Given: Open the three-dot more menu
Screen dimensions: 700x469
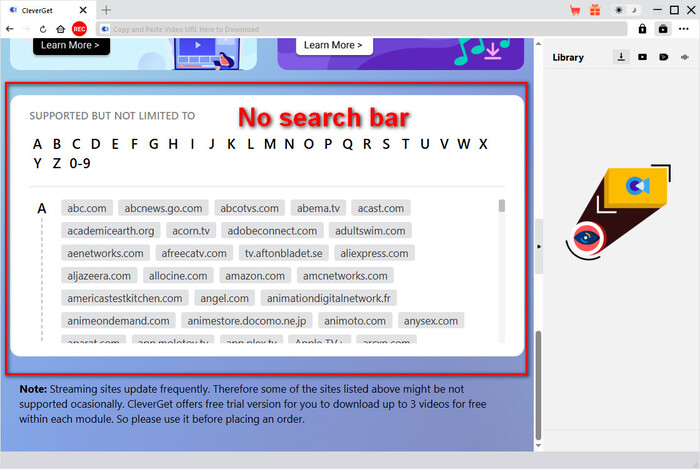Looking at the screenshot, I should (x=683, y=29).
